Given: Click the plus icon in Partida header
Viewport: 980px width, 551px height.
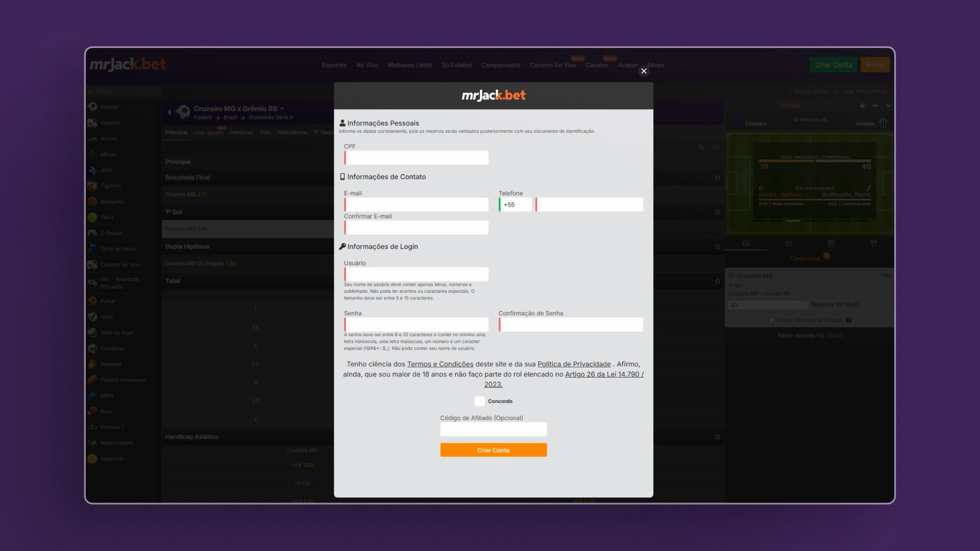Looking at the screenshot, I should [862, 106].
